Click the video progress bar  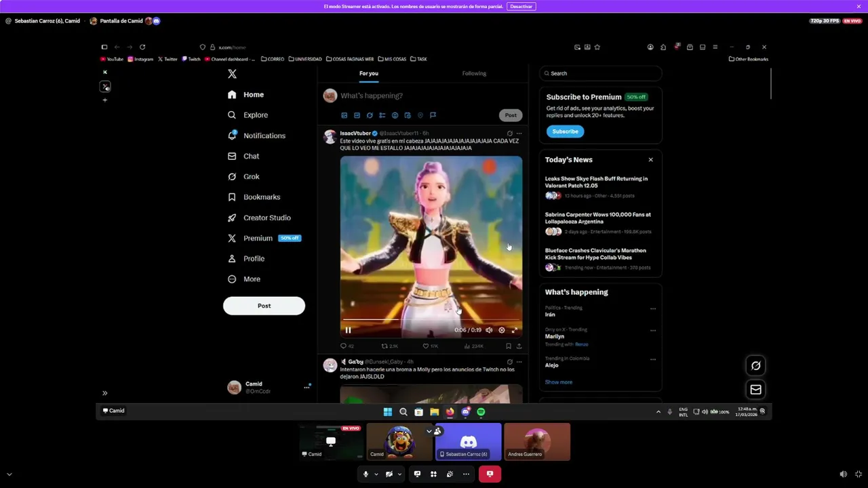(431, 319)
